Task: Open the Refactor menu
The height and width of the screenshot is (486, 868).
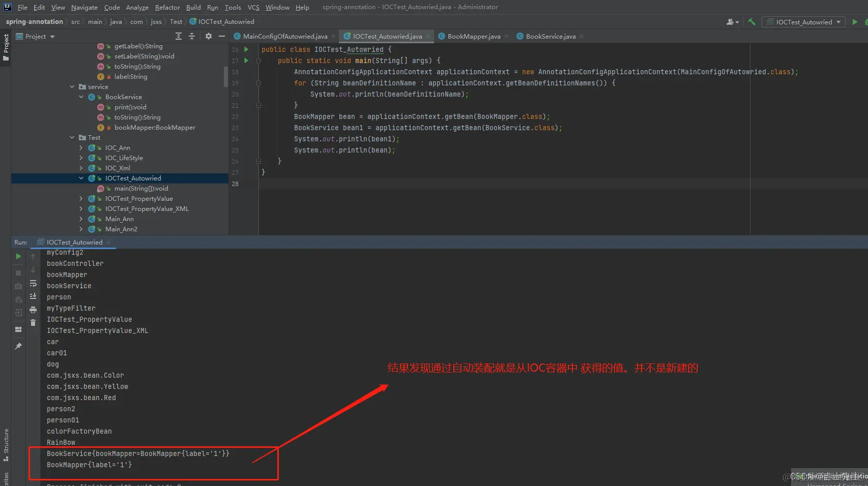Action: 167,7
